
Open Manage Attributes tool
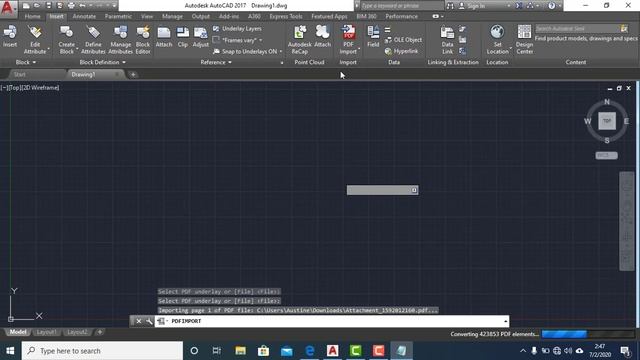coord(120,40)
